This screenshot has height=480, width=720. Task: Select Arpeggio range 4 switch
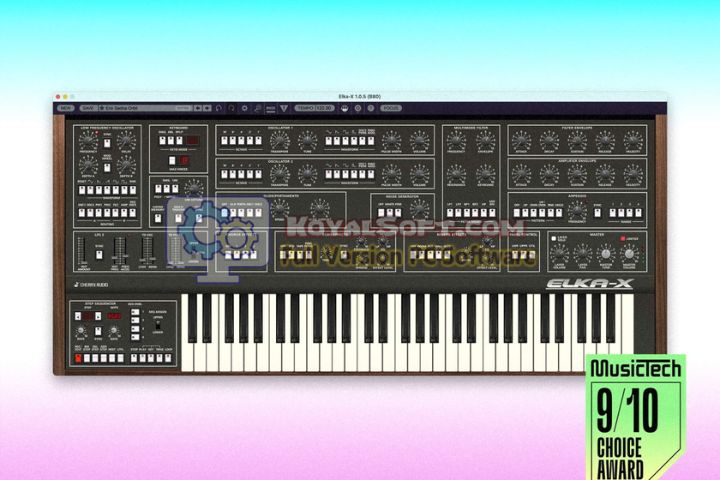tap(638, 213)
